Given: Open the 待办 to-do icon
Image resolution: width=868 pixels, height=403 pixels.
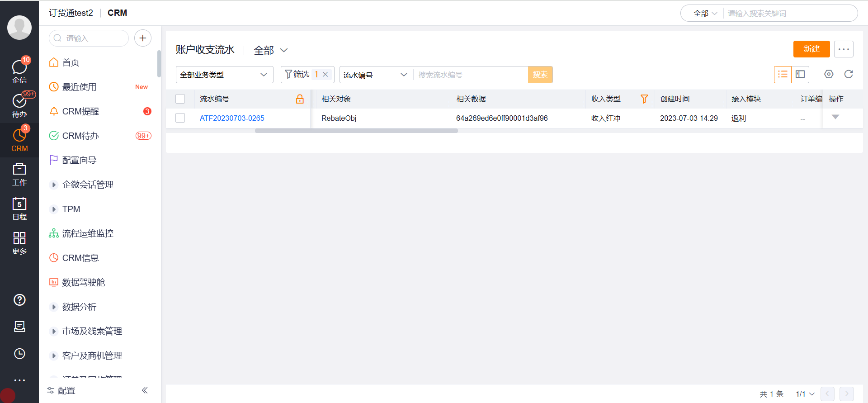Looking at the screenshot, I should [19, 105].
